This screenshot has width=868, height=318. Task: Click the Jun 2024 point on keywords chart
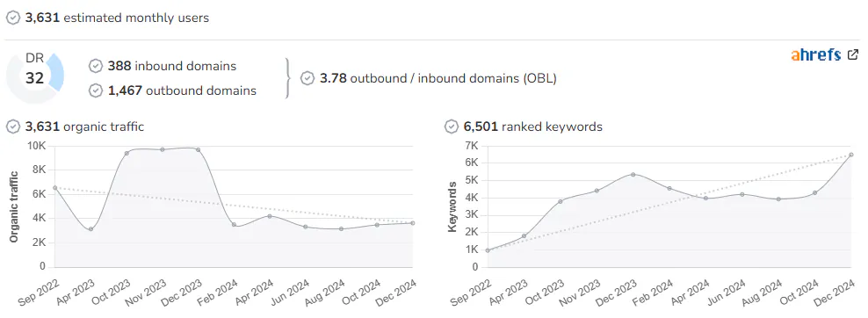(x=742, y=194)
